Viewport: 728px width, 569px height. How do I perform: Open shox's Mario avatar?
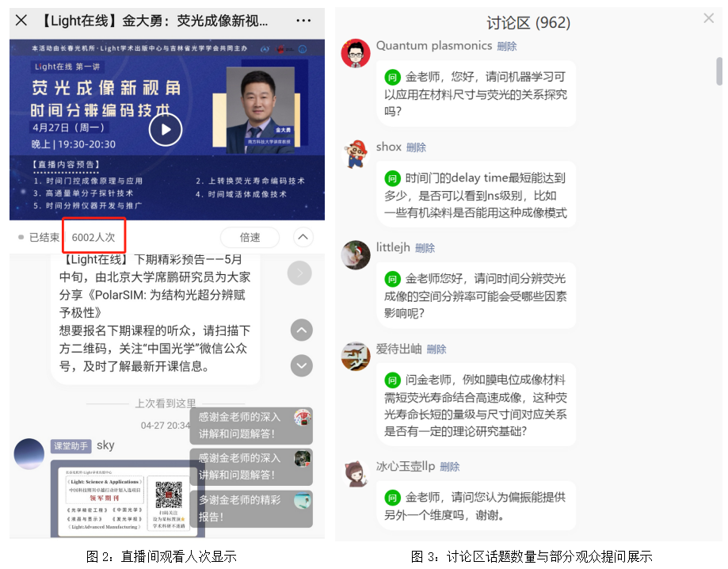(x=356, y=154)
